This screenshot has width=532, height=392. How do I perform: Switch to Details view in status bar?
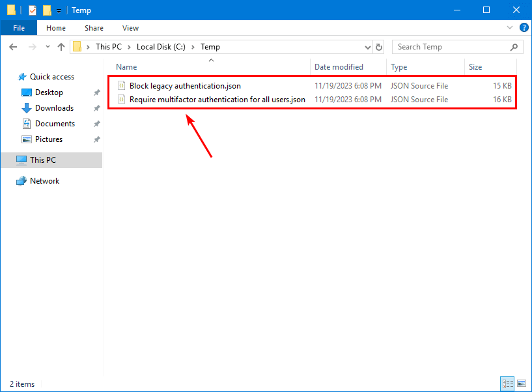(x=507, y=384)
